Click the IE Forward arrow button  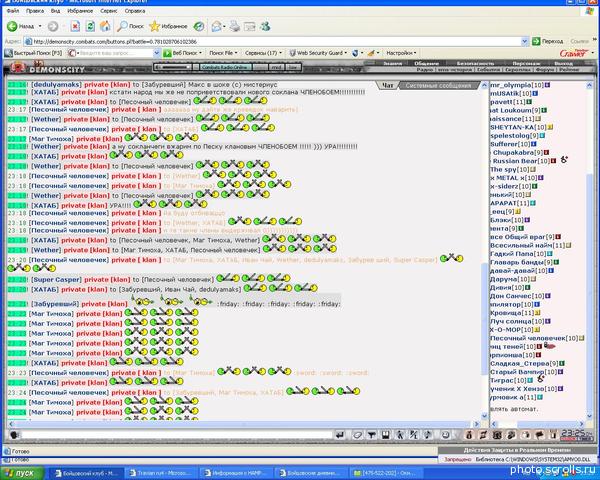coord(53,26)
